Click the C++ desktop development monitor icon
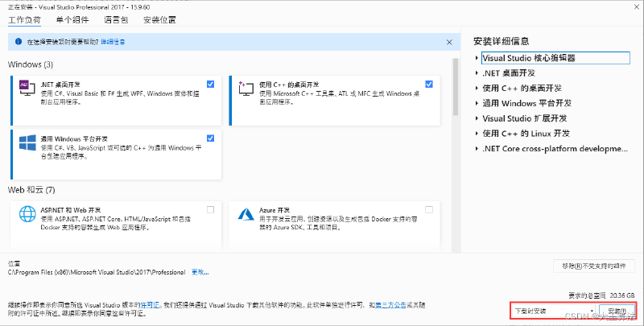644x326 pixels. tap(246, 89)
